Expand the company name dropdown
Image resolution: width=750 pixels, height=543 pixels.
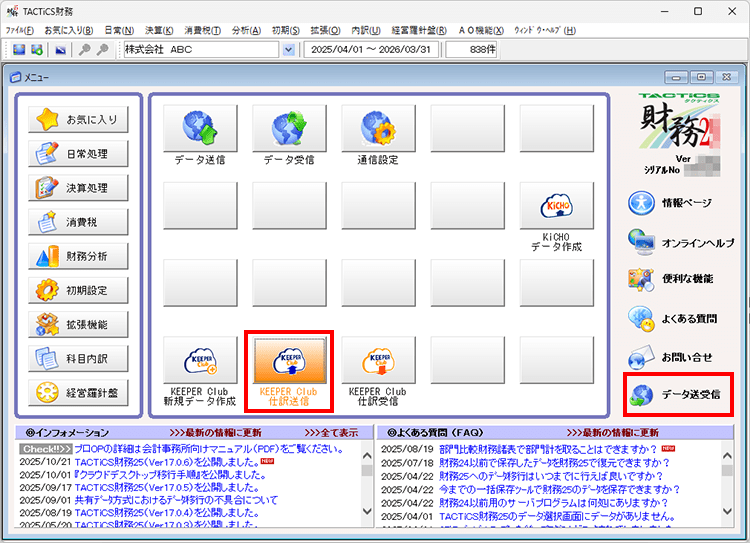coord(289,49)
